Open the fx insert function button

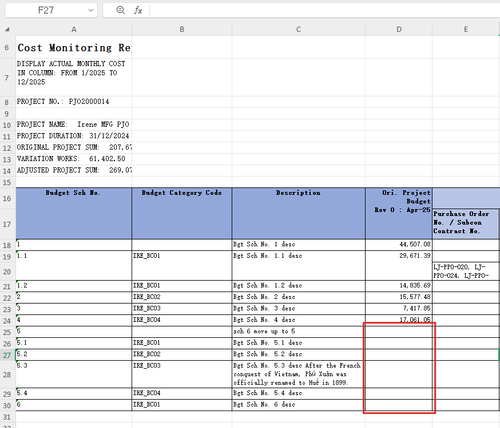138,10
